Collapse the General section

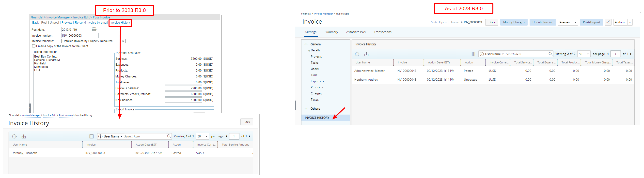(x=306, y=44)
